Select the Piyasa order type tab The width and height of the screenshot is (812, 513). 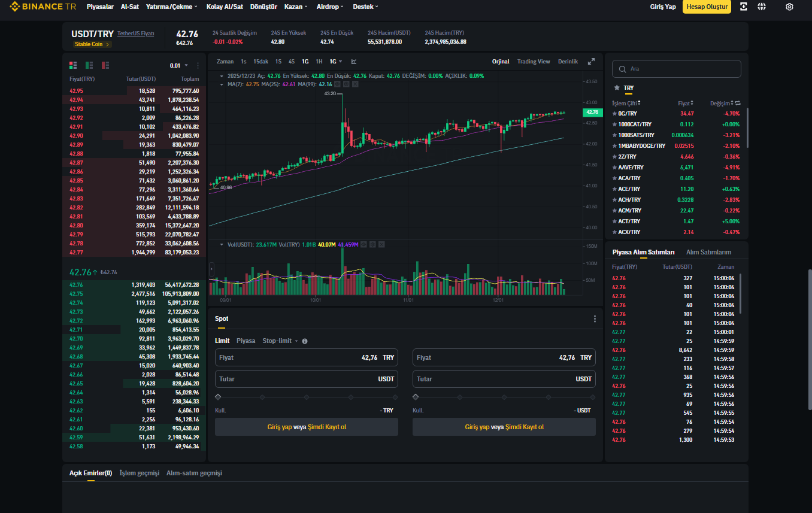tap(246, 341)
